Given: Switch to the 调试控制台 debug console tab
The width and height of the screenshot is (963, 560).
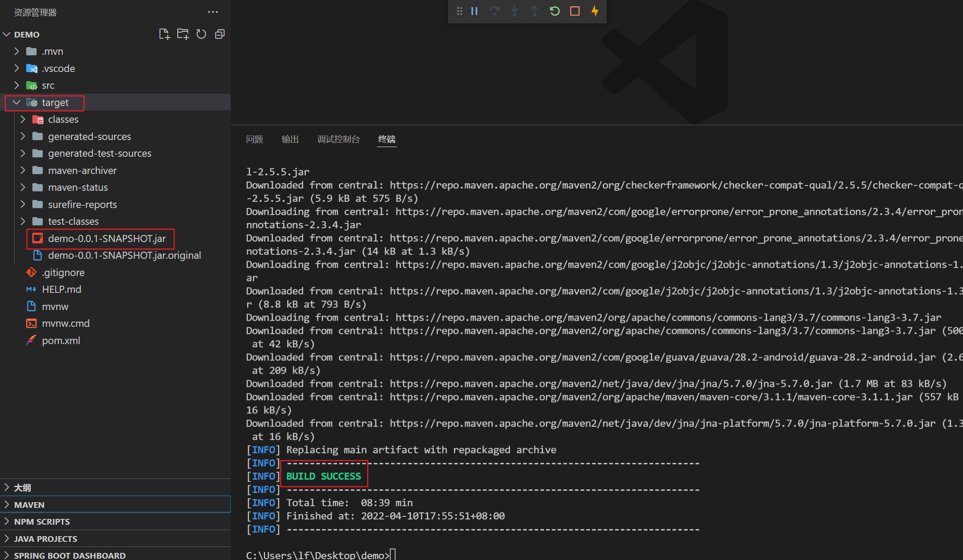Looking at the screenshot, I should 339,140.
